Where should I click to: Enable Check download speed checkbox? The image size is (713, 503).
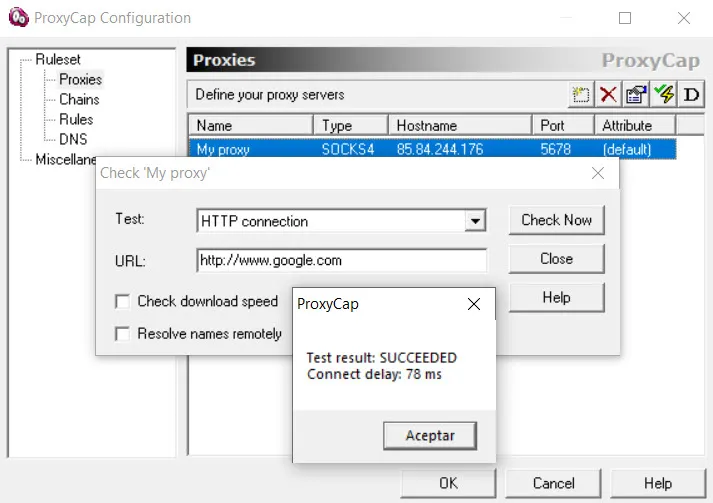pos(122,301)
